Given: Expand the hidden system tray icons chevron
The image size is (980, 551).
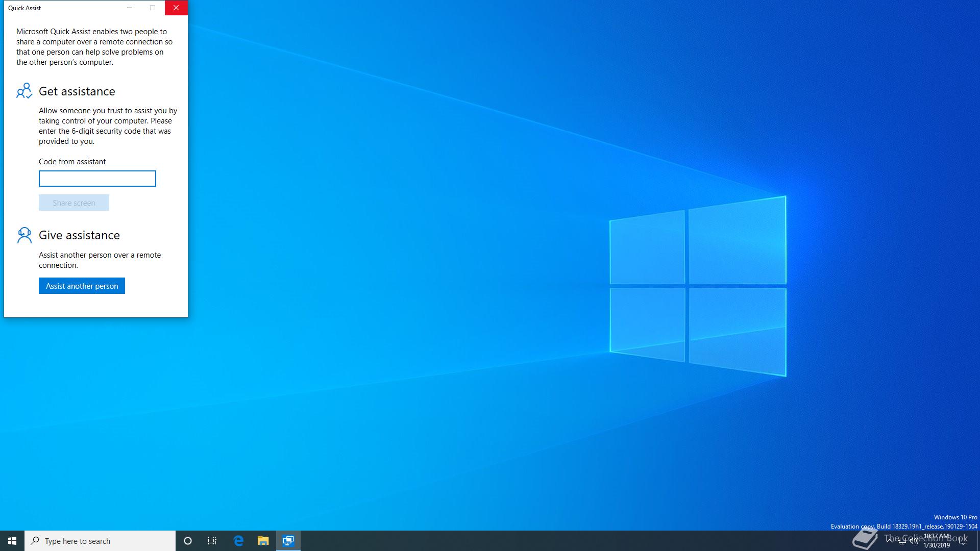Looking at the screenshot, I should 890,541.
